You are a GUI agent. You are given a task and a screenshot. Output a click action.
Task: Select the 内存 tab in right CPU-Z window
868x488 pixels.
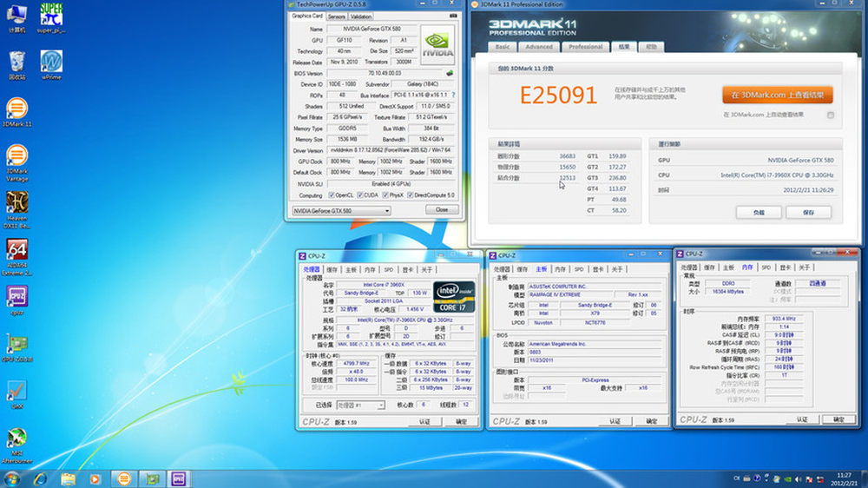(x=747, y=267)
